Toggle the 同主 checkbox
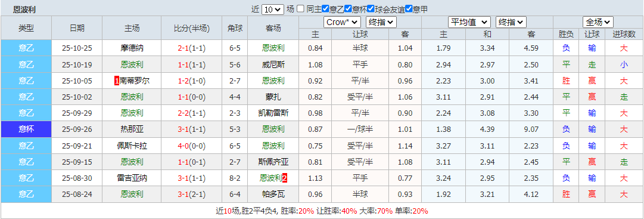644x219 pixels. pyautogui.click(x=301, y=8)
